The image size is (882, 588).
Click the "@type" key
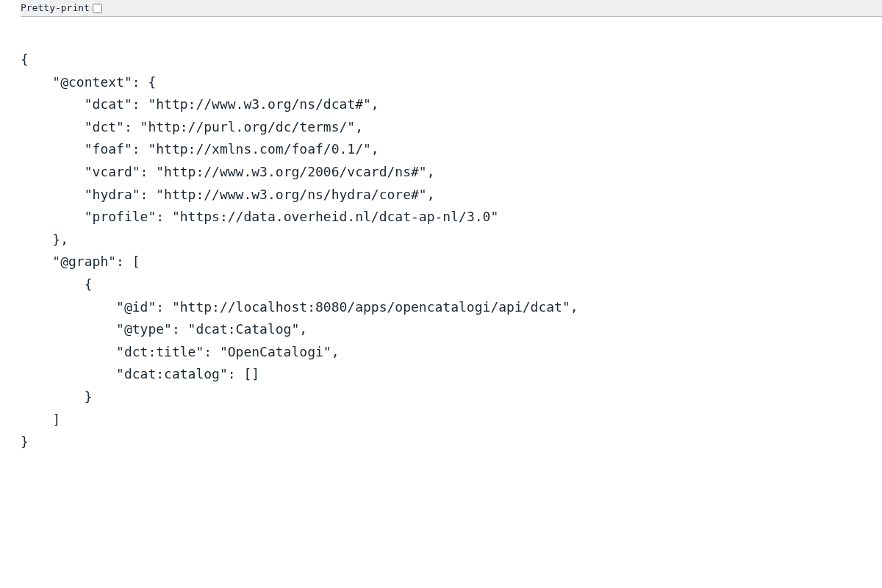pyautogui.click(x=144, y=329)
